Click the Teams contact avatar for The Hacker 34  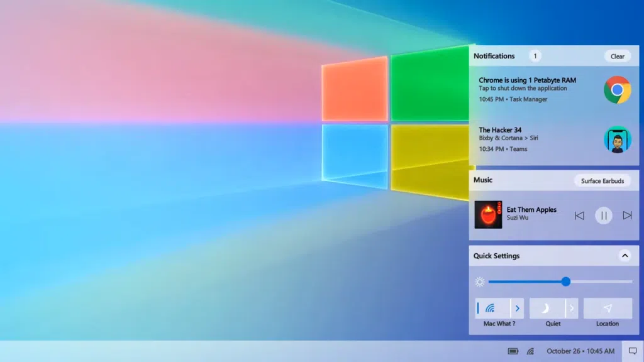(x=617, y=140)
